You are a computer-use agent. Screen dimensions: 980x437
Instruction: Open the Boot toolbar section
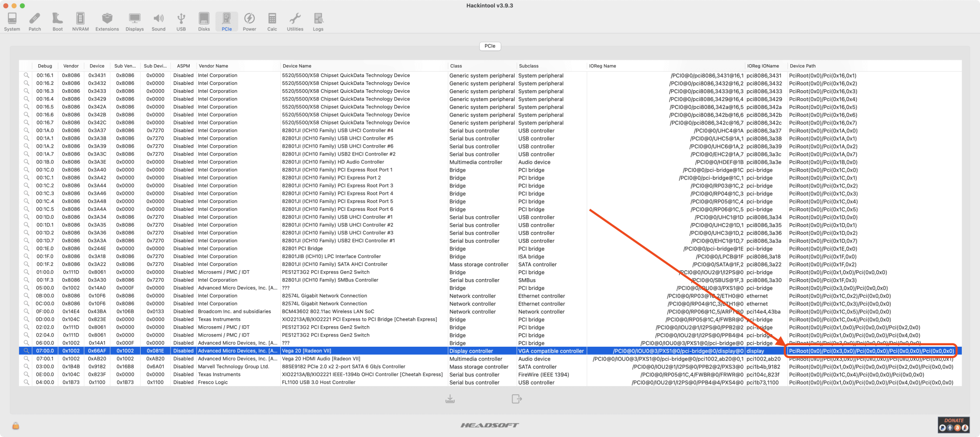[x=58, y=22]
